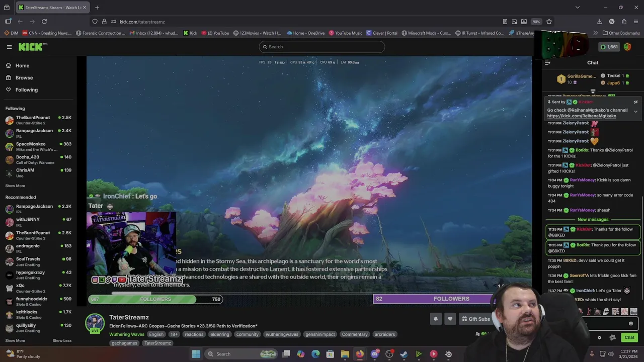Image resolution: width=644 pixels, height=362 pixels.
Task: Expand the pinned message chevron
Action: (x=635, y=112)
